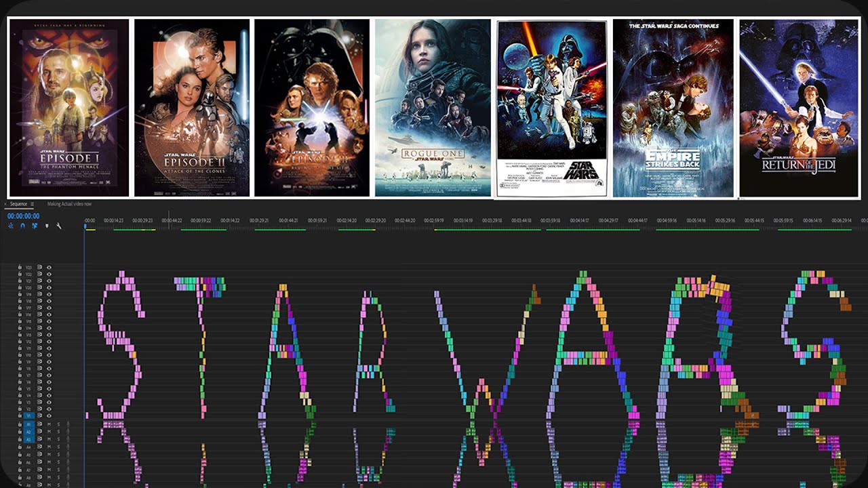This screenshot has width=868, height=488.
Task: Click the Episode I Phantom Menace poster
Action: (68, 108)
